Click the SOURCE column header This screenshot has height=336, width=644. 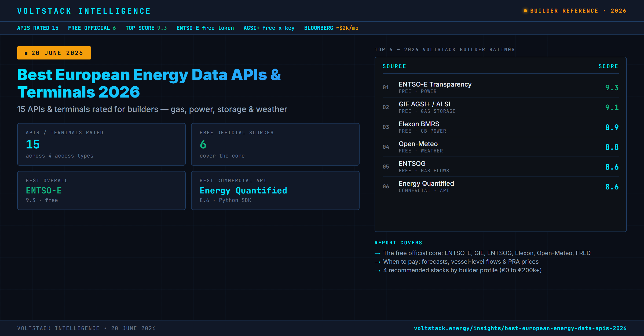(394, 66)
